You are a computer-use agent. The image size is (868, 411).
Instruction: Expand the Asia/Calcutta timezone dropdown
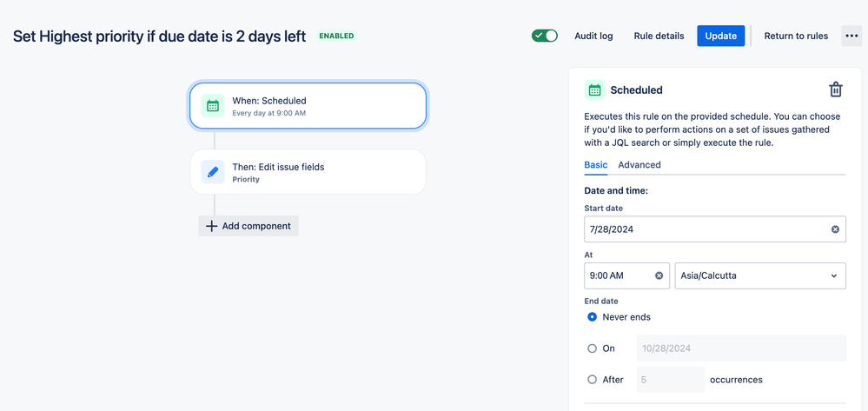point(760,275)
